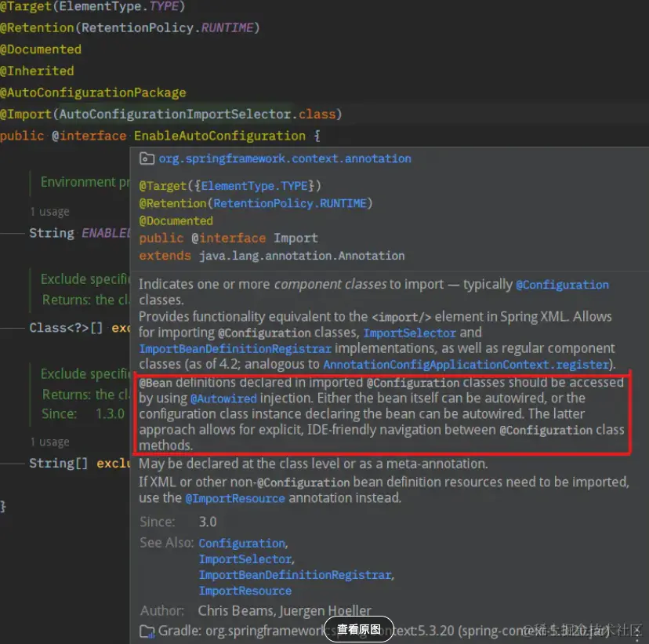The height and width of the screenshot is (644, 649).
Task: Open ImportResource in See Also list
Action: click(x=245, y=591)
